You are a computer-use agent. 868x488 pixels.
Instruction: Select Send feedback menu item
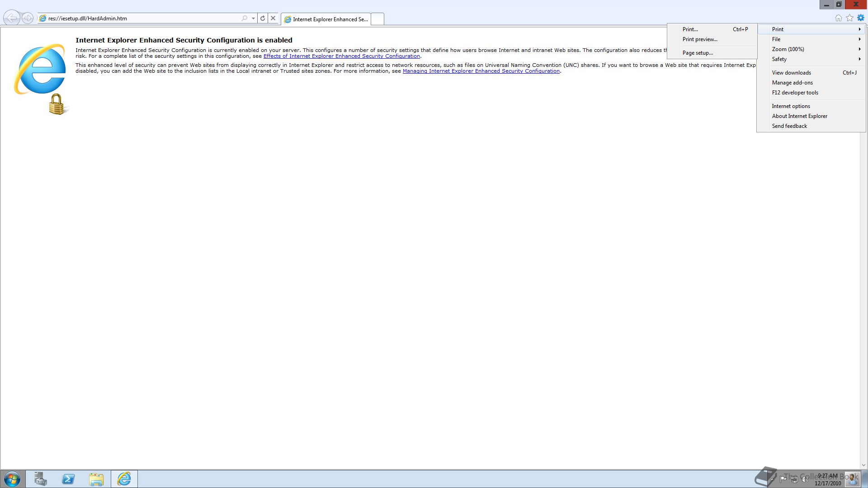pos(811,126)
